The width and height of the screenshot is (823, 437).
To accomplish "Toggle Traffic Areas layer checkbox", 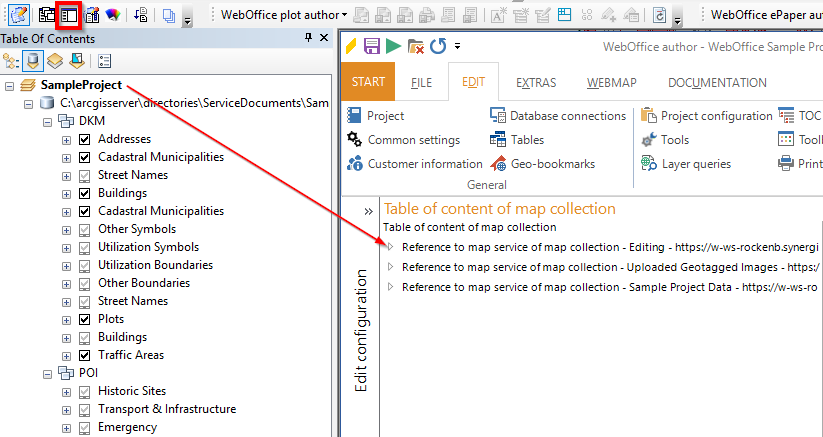I will coord(85,355).
